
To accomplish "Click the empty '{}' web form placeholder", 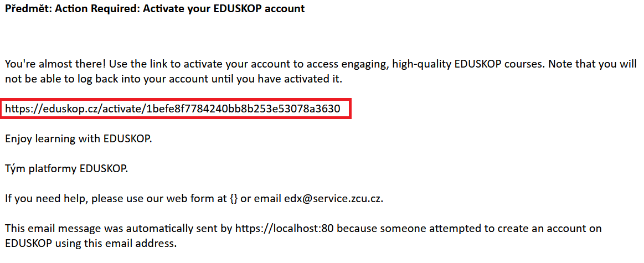I will (232, 199).
